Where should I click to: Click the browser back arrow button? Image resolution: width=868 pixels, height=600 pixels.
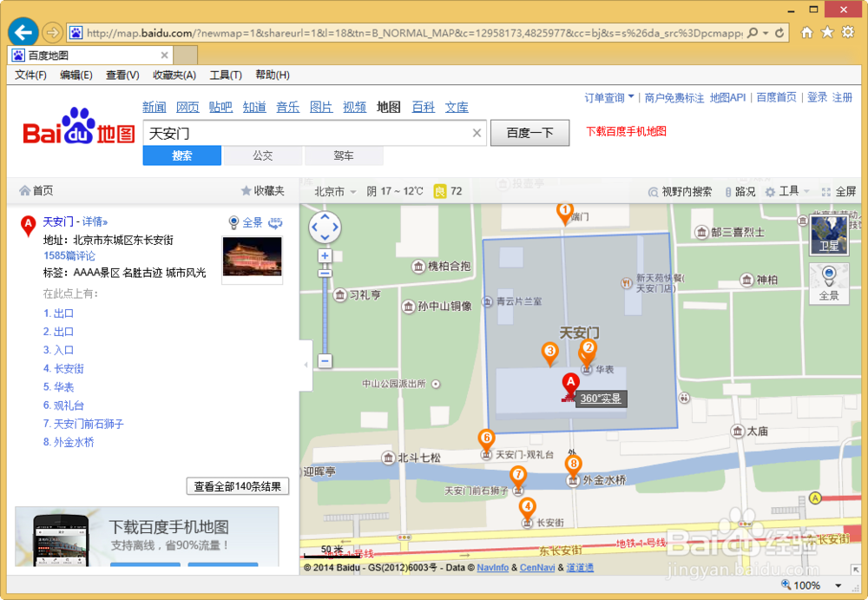point(23,32)
